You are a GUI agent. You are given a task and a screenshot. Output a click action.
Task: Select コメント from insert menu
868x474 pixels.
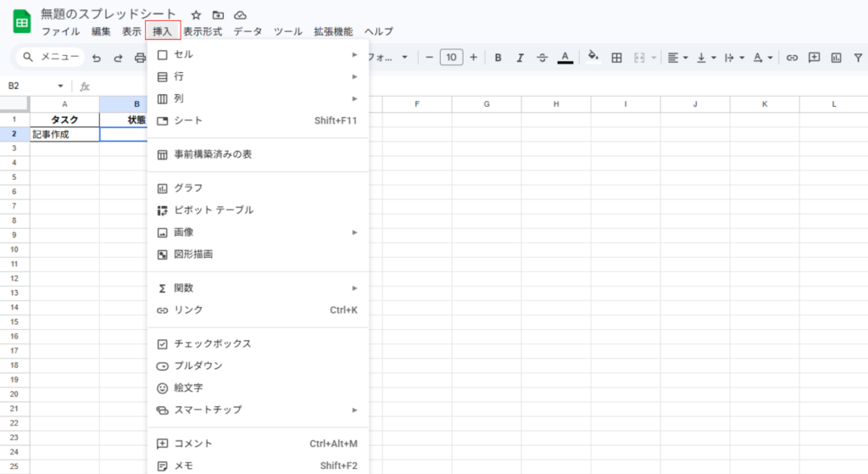258,443
